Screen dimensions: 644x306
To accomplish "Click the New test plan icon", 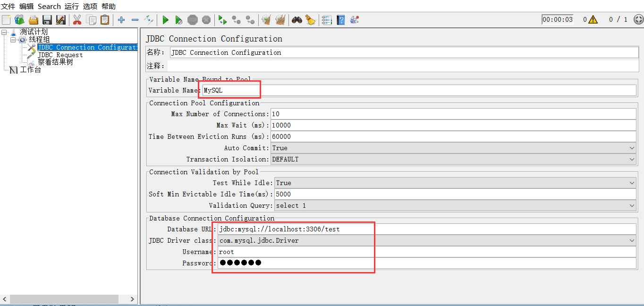I will click(6, 20).
